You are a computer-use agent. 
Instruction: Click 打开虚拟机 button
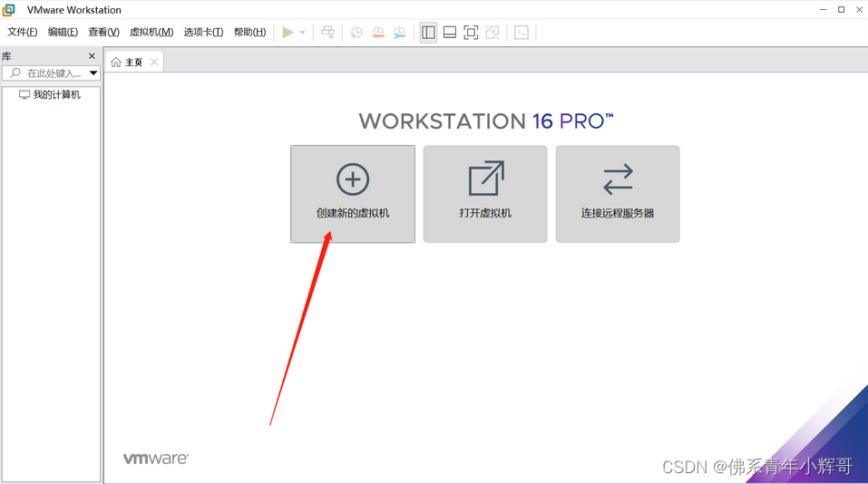[485, 194]
